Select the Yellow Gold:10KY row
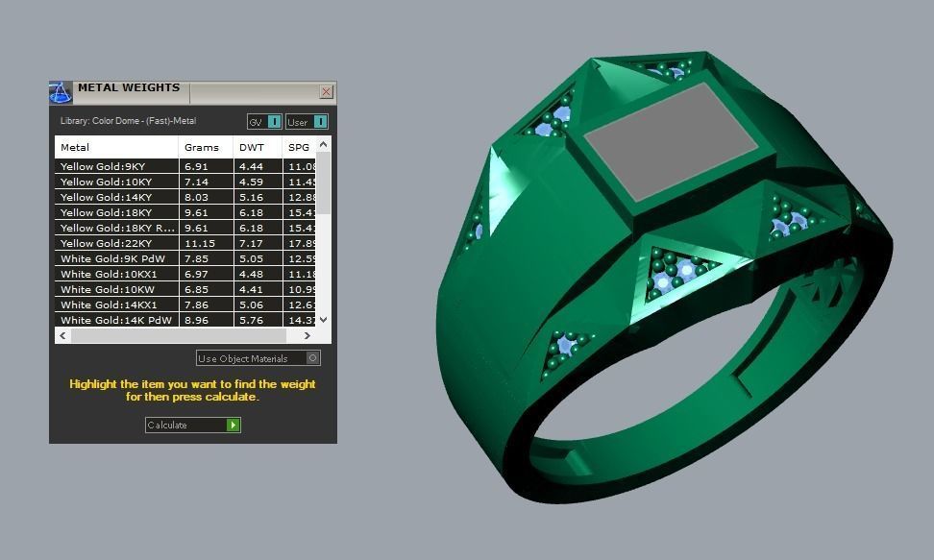 coord(185,182)
